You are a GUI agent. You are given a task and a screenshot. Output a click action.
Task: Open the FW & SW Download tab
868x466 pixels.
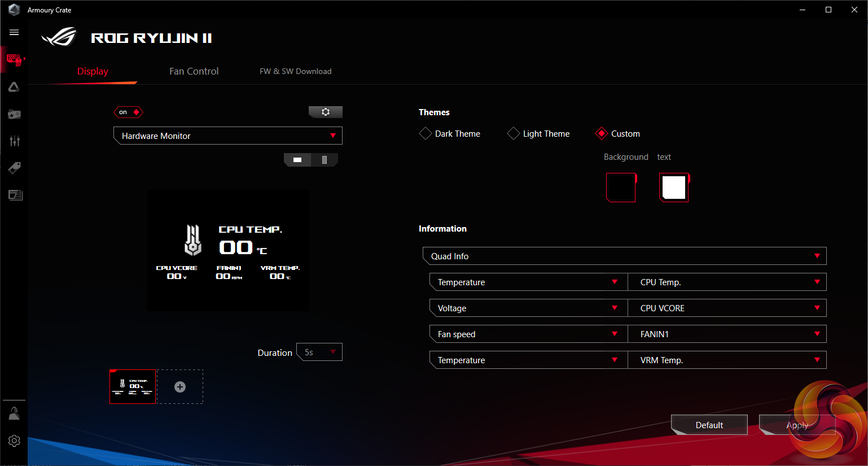295,71
